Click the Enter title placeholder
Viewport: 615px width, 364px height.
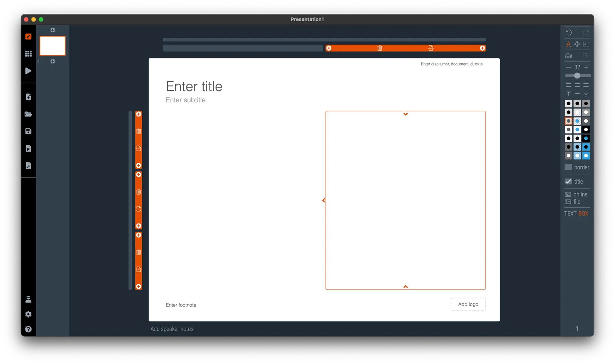click(x=194, y=86)
